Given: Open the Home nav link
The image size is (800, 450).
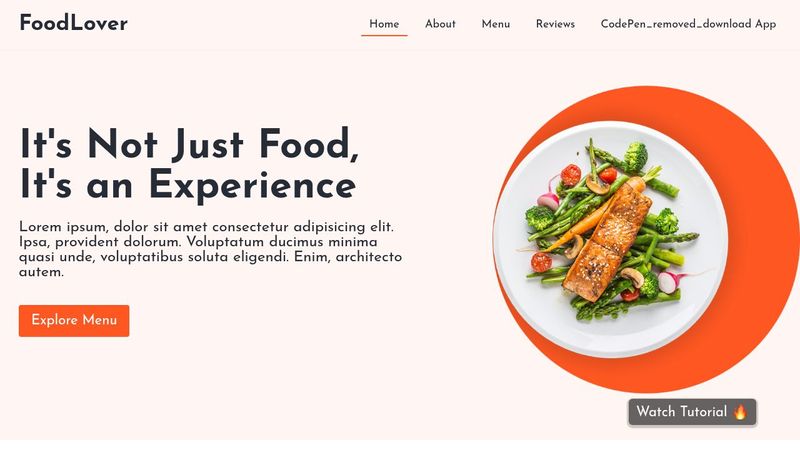Looking at the screenshot, I should pyautogui.click(x=384, y=24).
